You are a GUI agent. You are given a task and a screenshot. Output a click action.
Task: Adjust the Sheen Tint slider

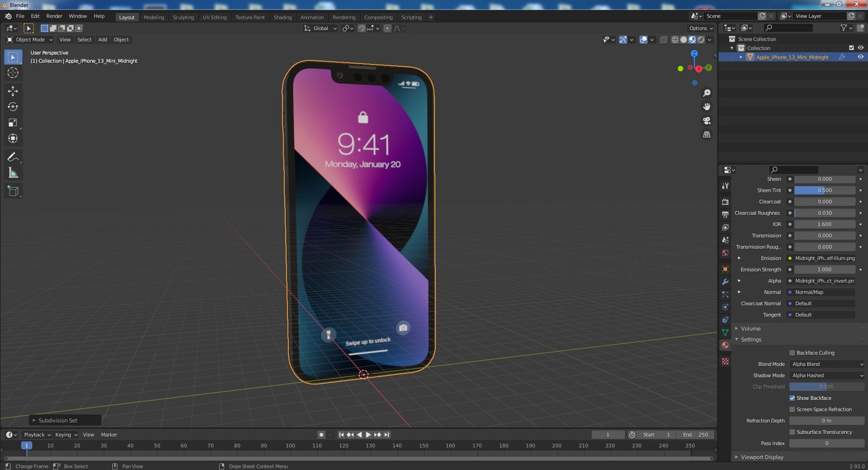point(825,190)
